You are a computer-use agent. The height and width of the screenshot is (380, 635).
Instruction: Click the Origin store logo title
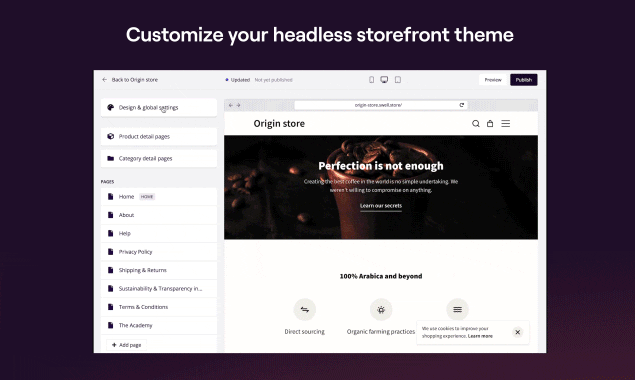coord(279,124)
